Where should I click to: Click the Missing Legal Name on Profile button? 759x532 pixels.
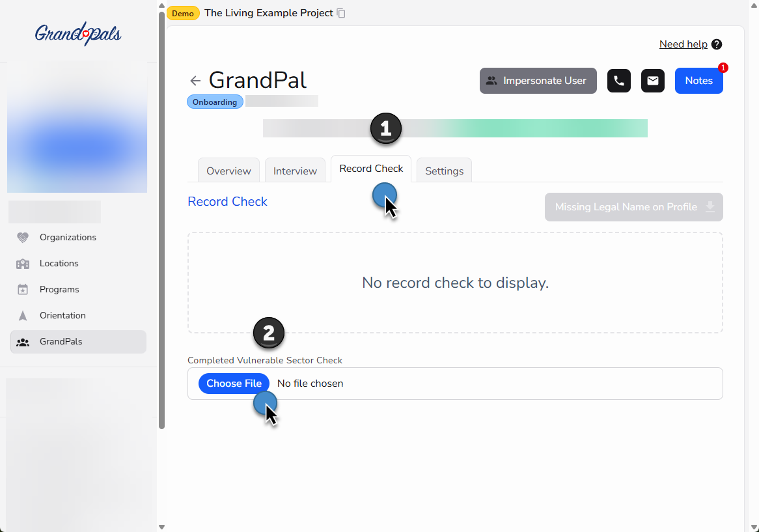coord(633,207)
